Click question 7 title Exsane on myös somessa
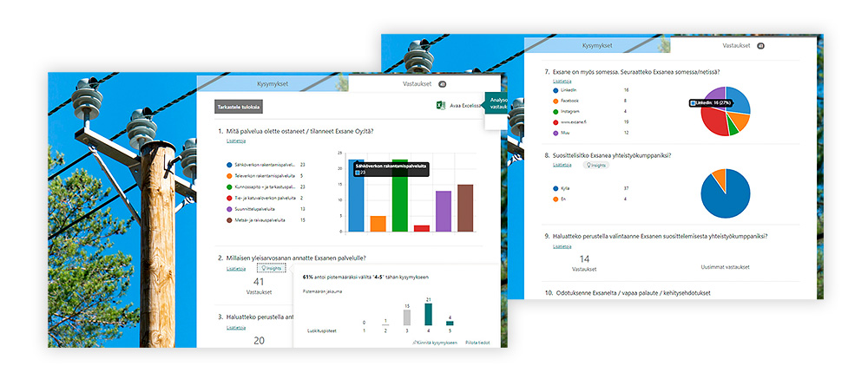868x379 pixels. [636, 71]
